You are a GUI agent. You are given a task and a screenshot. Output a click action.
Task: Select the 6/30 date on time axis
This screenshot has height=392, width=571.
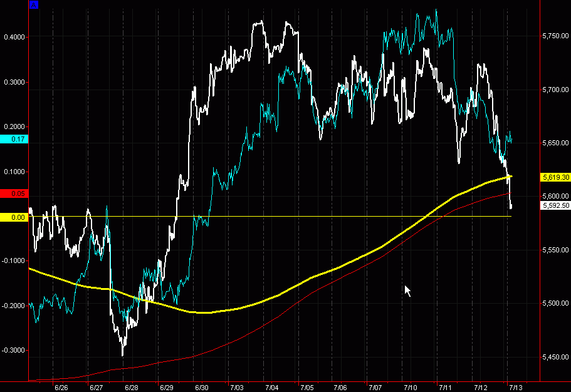click(x=201, y=388)
